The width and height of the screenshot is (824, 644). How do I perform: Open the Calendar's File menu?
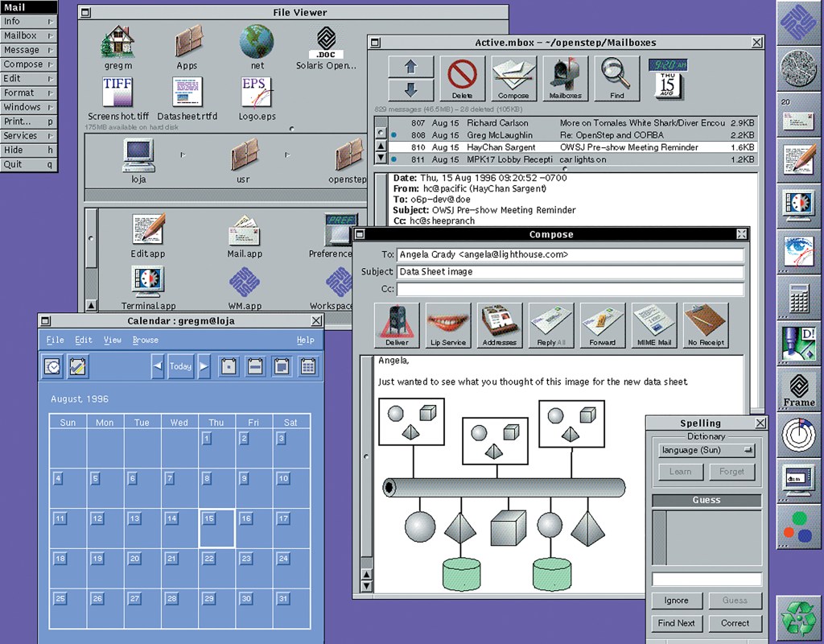coord(56,341)
